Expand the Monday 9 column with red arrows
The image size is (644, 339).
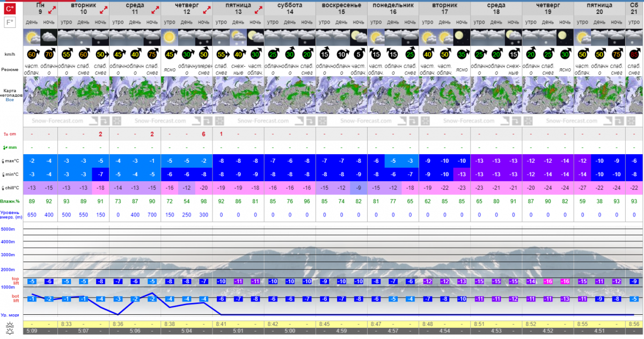[51, 10]
